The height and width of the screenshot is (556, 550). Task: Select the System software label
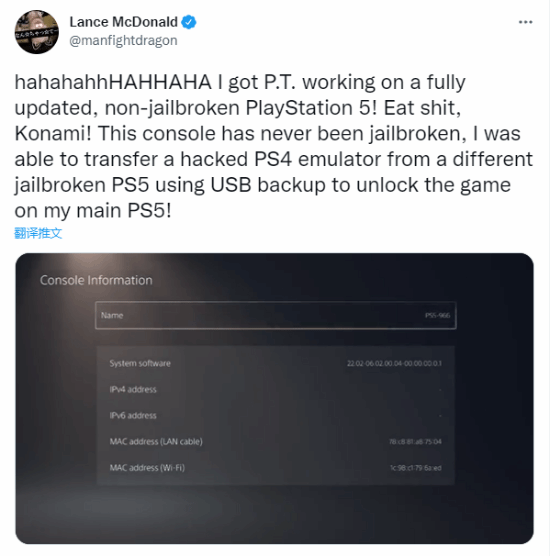(x=140, y=363)
